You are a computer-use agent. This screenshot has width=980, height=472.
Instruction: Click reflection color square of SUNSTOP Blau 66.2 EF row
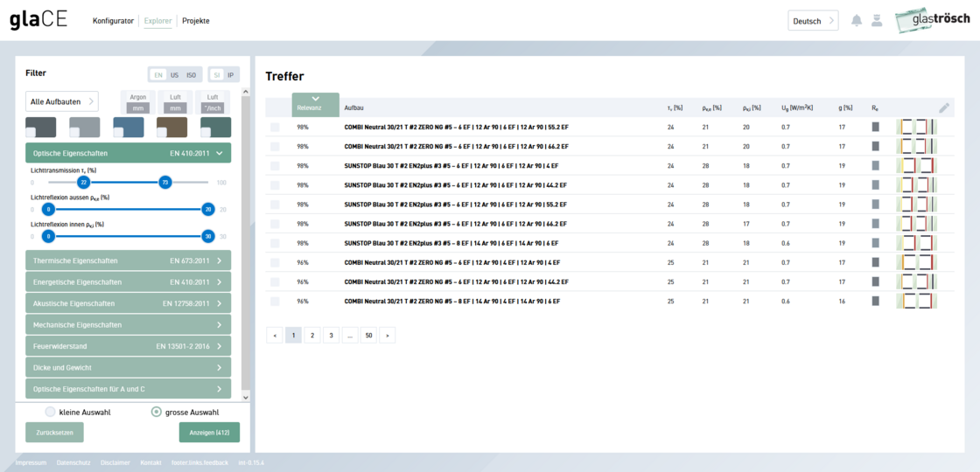(875, 224)
